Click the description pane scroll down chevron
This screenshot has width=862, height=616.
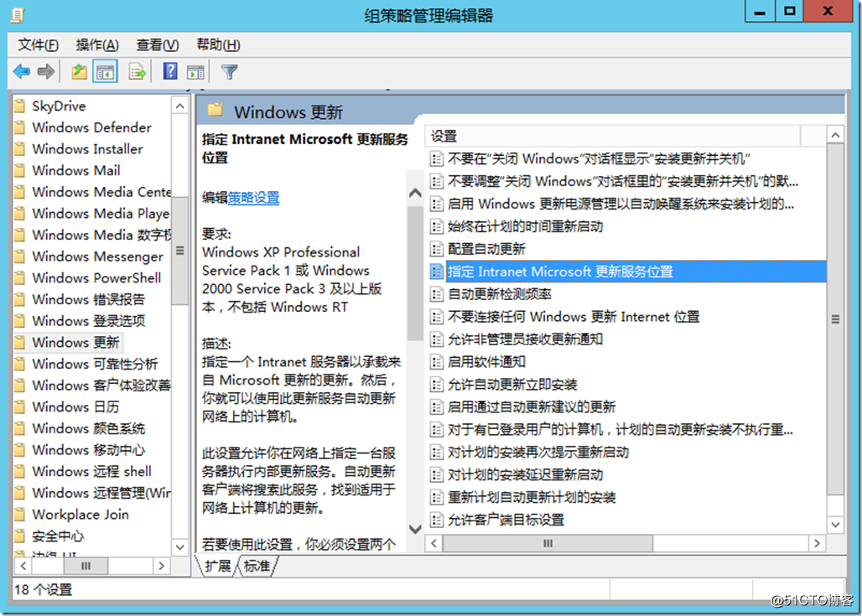[415, 529]
